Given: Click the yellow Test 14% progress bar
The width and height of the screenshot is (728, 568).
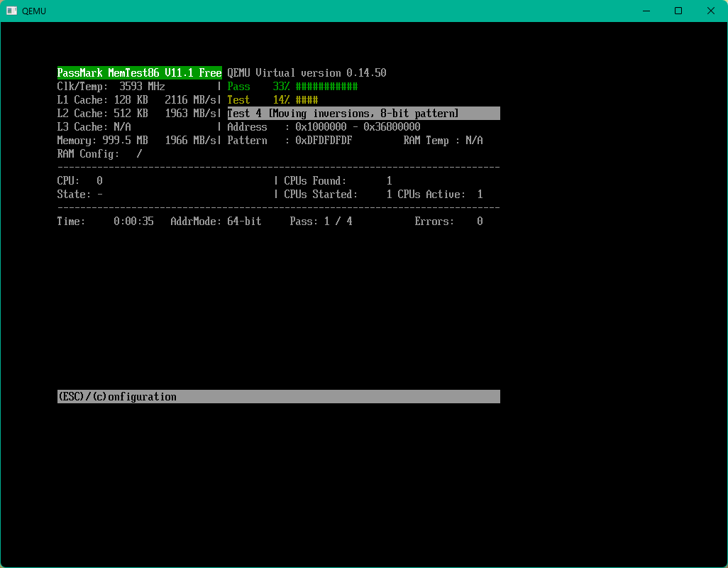Looking at the screenshot, I should pyautogui.click(x=307, y=100).
